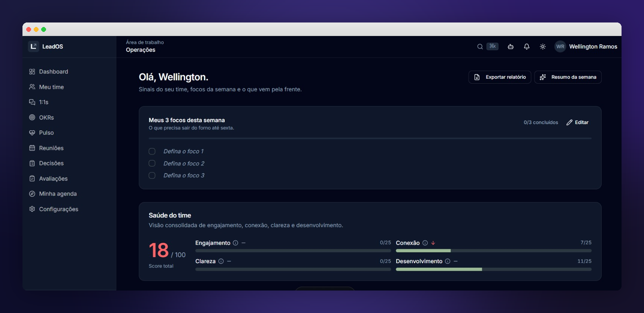Click Editar on weekly focuses
The width and height of the screenshot is (644, 313).
(577, 123)
